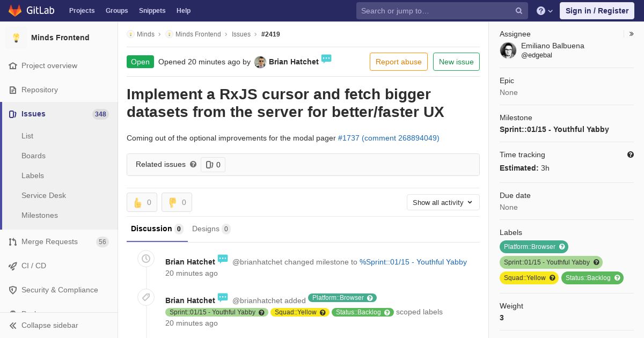
Task: Open Boards in sidebar
Action: click(x=33, y=156)
